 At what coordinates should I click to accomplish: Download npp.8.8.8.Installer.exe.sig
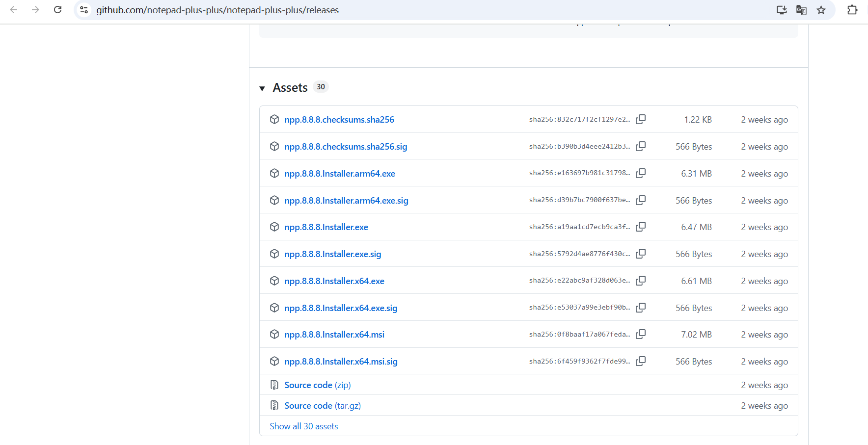(333, 254)
